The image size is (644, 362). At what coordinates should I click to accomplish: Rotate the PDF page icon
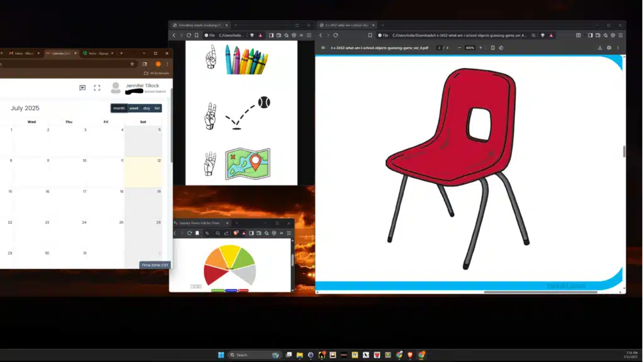[x=501, y=48]
